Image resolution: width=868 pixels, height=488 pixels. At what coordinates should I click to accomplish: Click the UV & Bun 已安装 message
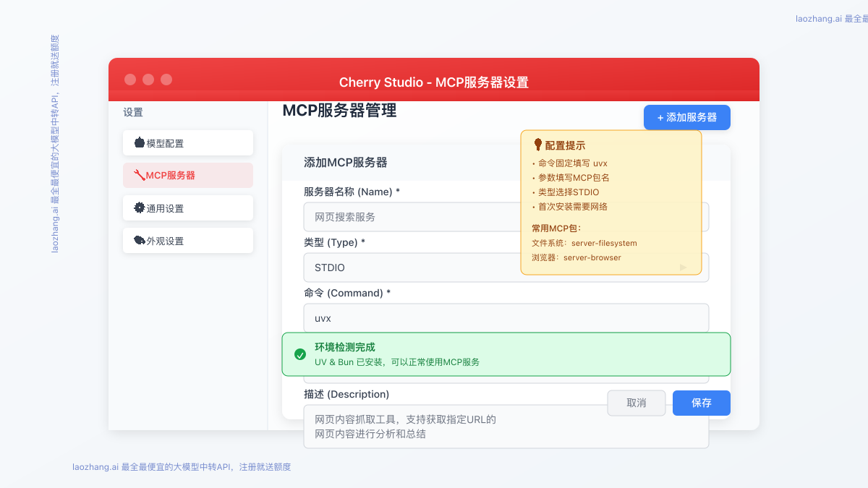(x=397, y=362)
